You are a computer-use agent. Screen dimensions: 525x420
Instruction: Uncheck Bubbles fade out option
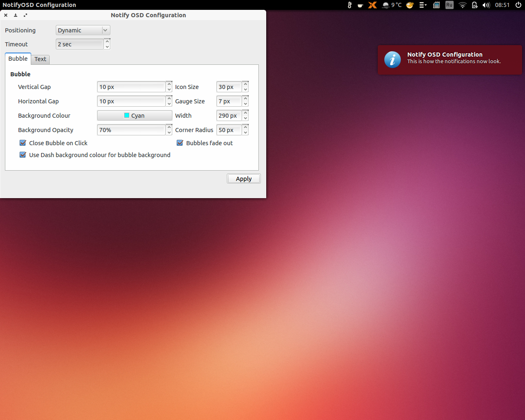tap(180, 143)
